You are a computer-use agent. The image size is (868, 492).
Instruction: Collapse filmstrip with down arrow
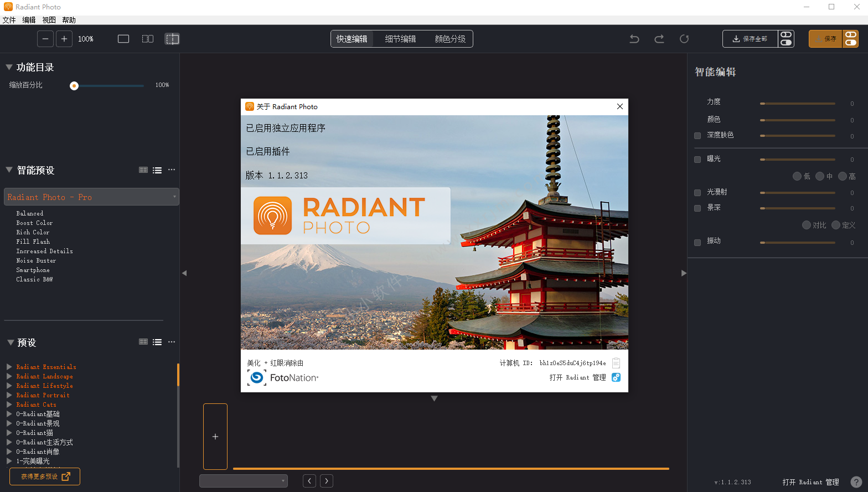(435, 398)
